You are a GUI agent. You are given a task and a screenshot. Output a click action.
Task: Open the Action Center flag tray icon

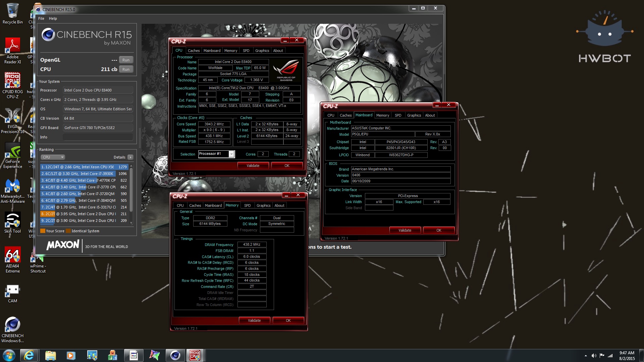coord(602,356)
